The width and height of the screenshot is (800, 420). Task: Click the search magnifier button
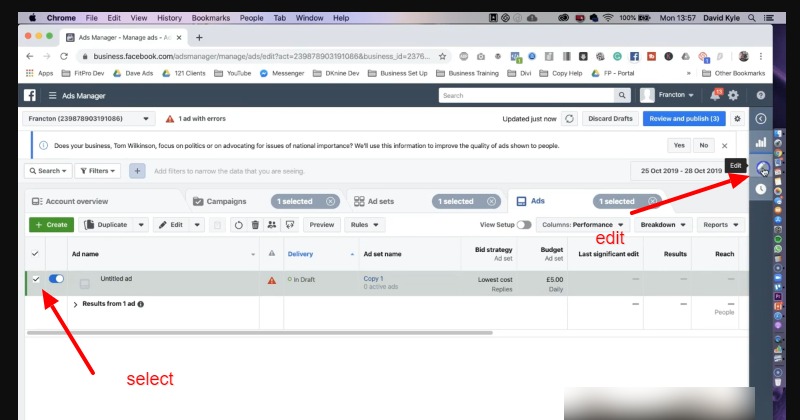click(622, 95)
